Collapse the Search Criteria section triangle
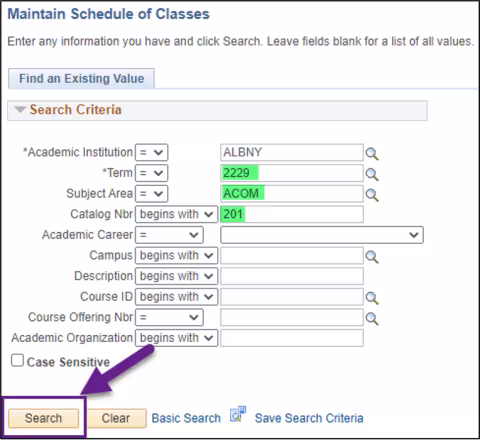Image resolution: width=480 pixels, height=440 pixels. pyautogui.click(x=20, y=110)
